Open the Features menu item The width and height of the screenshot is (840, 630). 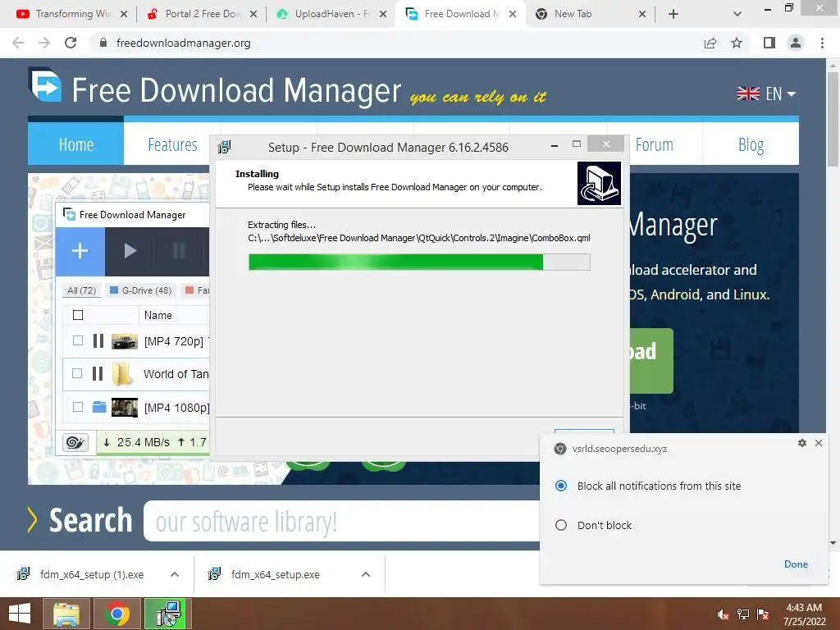[x=172, y=144]
